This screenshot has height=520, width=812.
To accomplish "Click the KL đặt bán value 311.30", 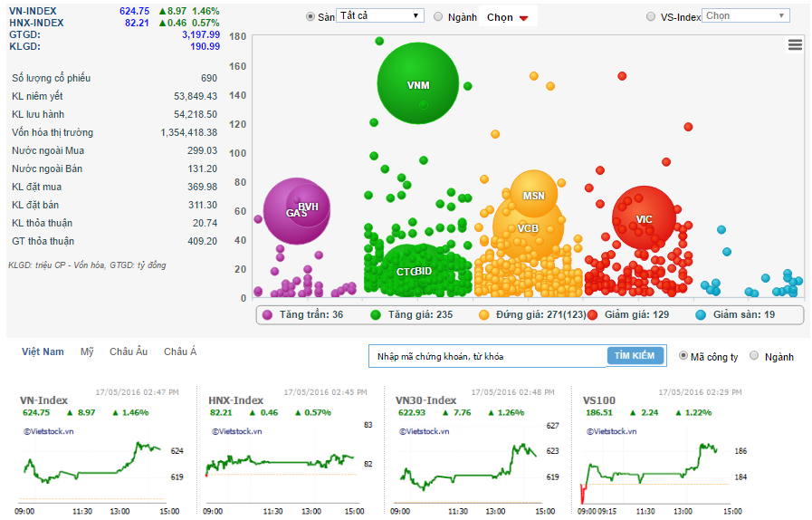I will (x=203, y=205).
